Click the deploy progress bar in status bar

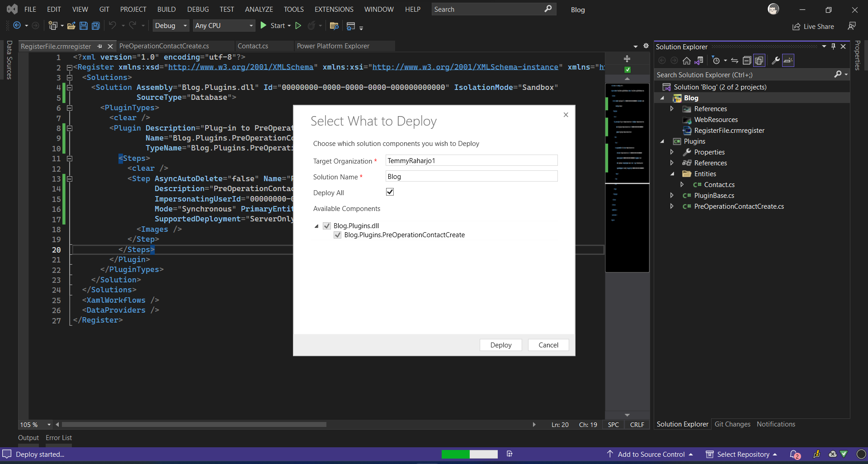tap(470, 454)
